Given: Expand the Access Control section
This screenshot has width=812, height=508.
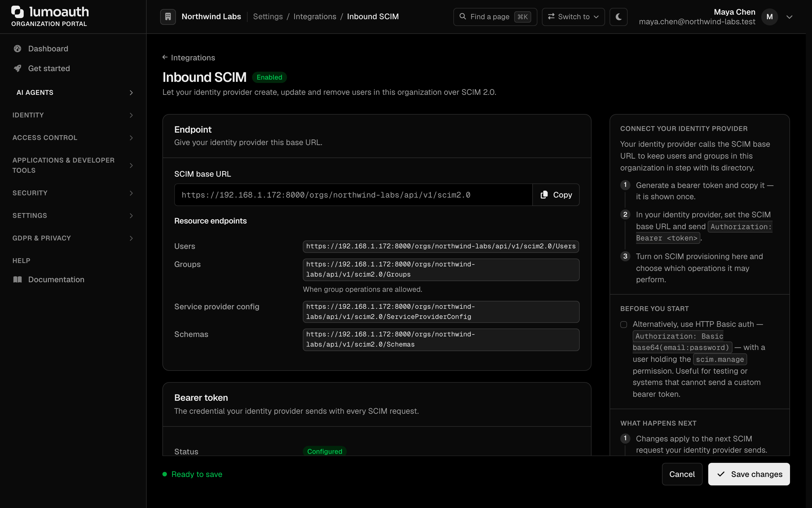Looking at the screenshot, I should (73, 138).
